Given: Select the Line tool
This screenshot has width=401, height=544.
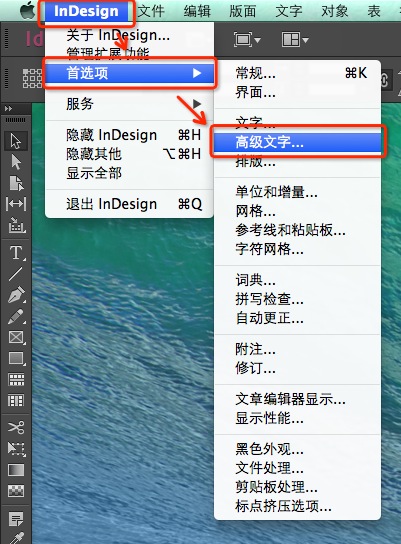Looking at the screenshot, I should point(16,274).
